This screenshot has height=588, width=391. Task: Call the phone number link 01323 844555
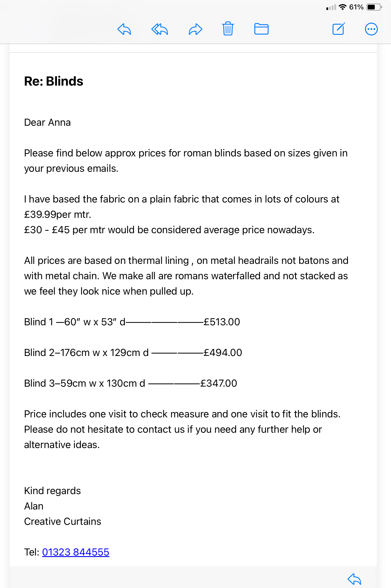click(x=76, y=552)
